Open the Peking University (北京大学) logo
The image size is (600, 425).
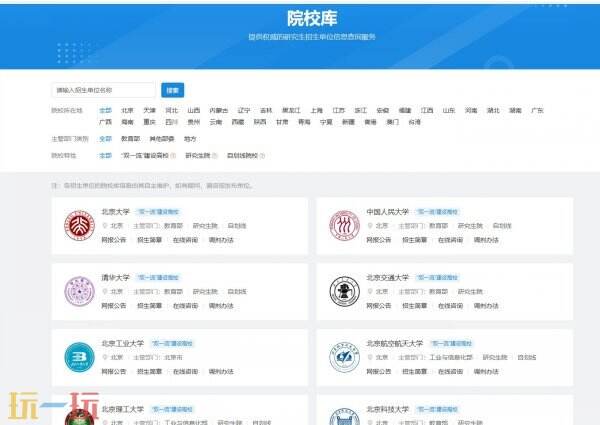pyautogui.click(x=79, y=226)
